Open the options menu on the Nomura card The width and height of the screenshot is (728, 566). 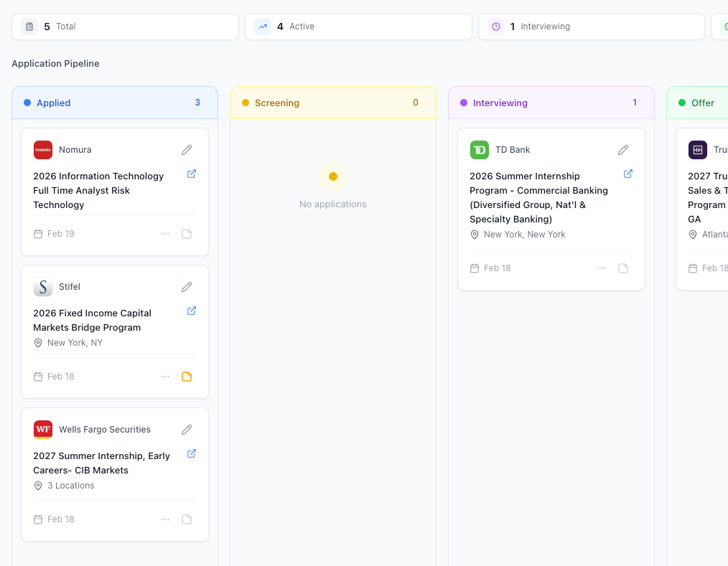click(x=165, y=233)
